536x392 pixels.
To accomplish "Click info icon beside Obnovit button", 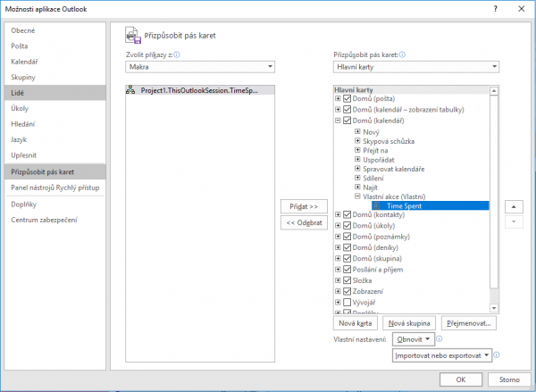I will click(440, 338).
